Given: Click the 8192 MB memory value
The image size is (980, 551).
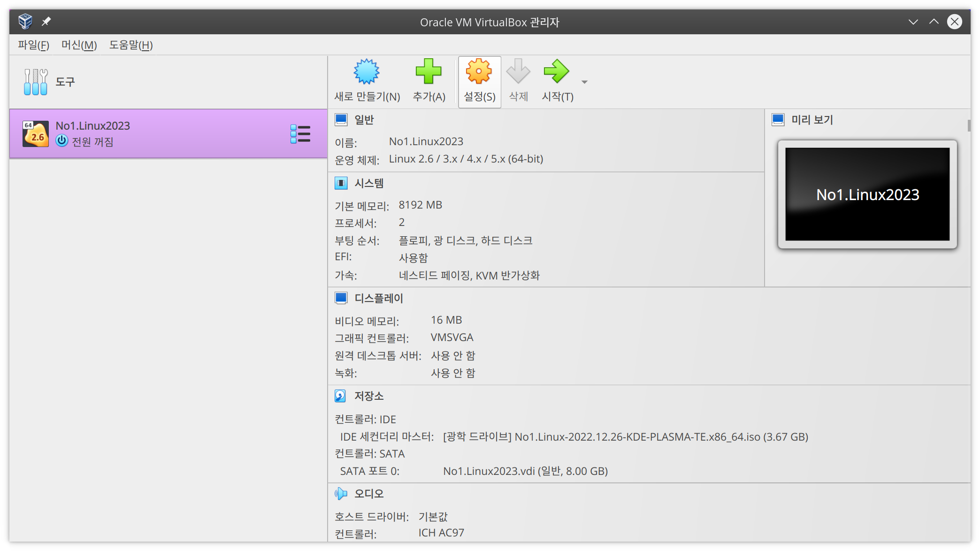Looking at the screenshot, I should click(x=421, y=205).
